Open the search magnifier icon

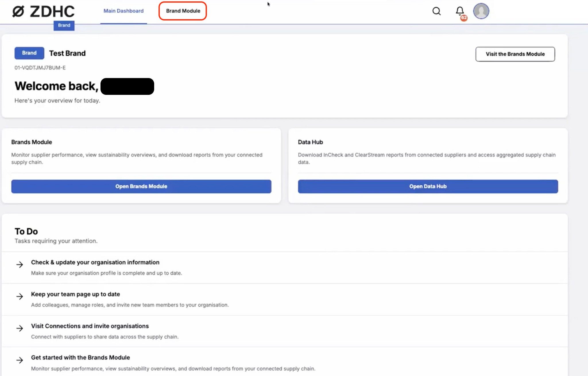[x=436, y=11]
